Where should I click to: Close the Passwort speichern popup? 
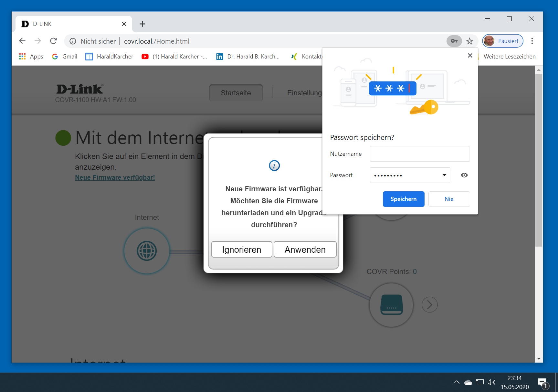coord(470,56)
